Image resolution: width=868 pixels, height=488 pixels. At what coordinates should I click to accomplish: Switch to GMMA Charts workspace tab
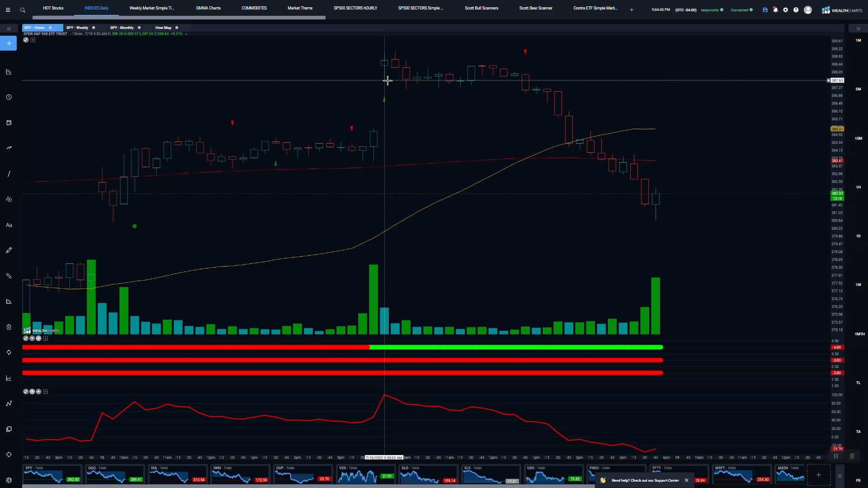click(208, 8)
